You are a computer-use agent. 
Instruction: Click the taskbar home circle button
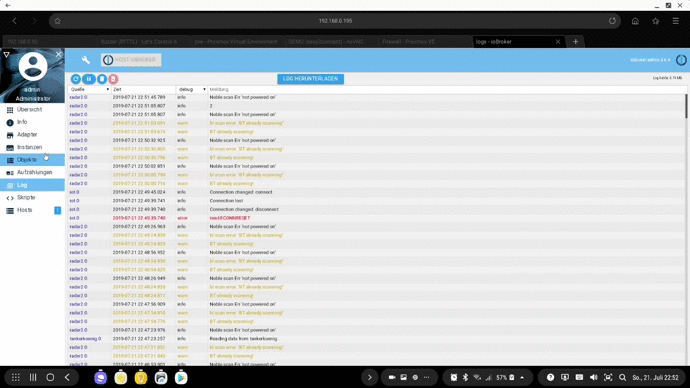point(50,377)
